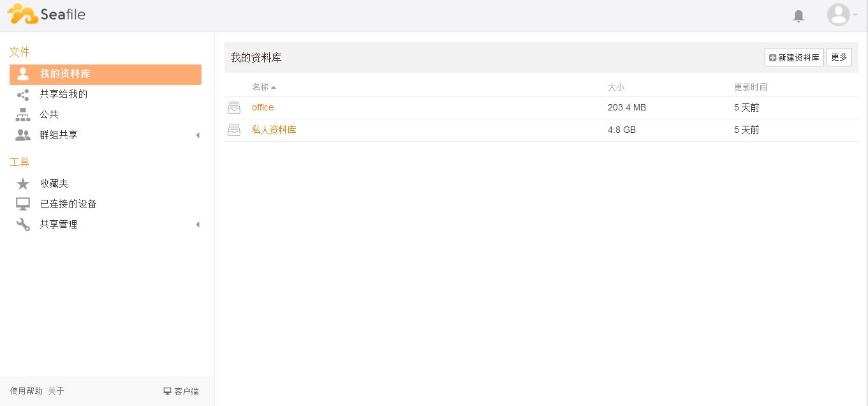Expand the dropdown arrow beside avatar
The width and height of the screenshot is (868, 406).
[x=855, y=15]
